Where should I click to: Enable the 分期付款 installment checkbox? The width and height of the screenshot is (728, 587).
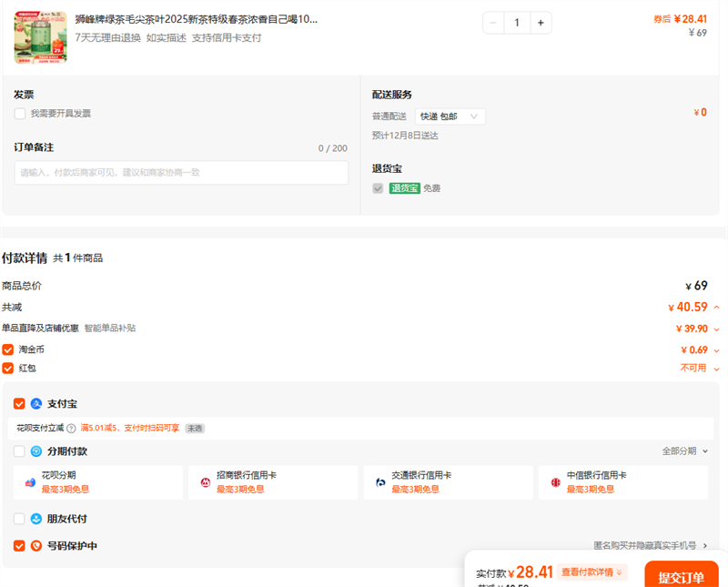(x=19, y=451)
